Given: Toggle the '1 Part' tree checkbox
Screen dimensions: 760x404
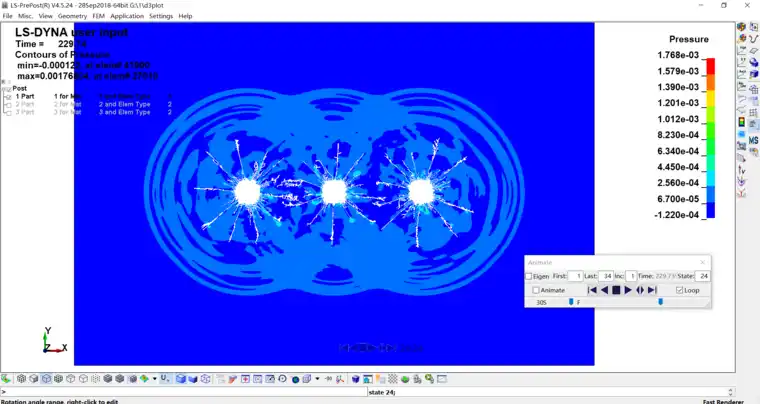Looking at the screenshot, I should click(x=7, y=96).
